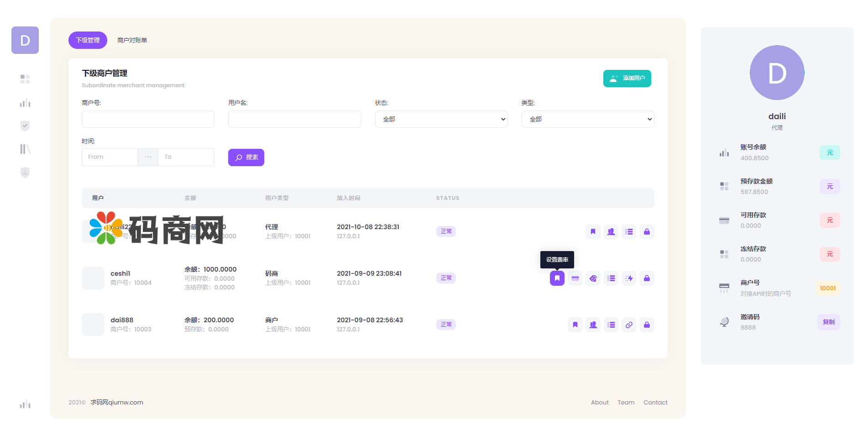The height and width of the screenshot is (425, 868).
Task: Click the 复制 copy button for invitation code
Action: point(828,322)
